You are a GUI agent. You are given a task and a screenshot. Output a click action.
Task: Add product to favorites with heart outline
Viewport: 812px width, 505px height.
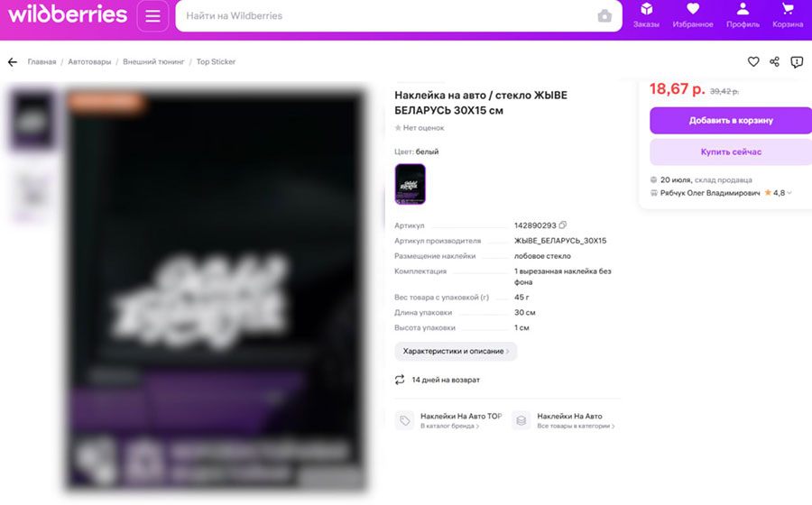point(753,61)
